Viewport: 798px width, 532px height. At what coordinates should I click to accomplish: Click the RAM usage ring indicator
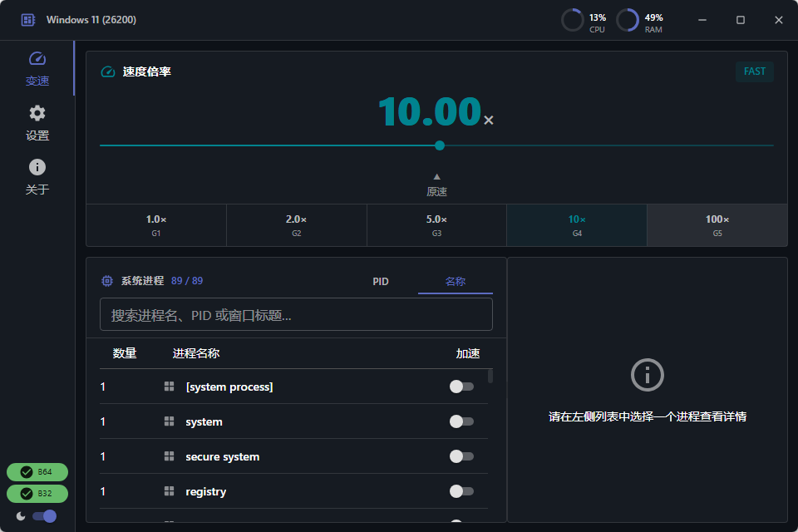[627, 21]
